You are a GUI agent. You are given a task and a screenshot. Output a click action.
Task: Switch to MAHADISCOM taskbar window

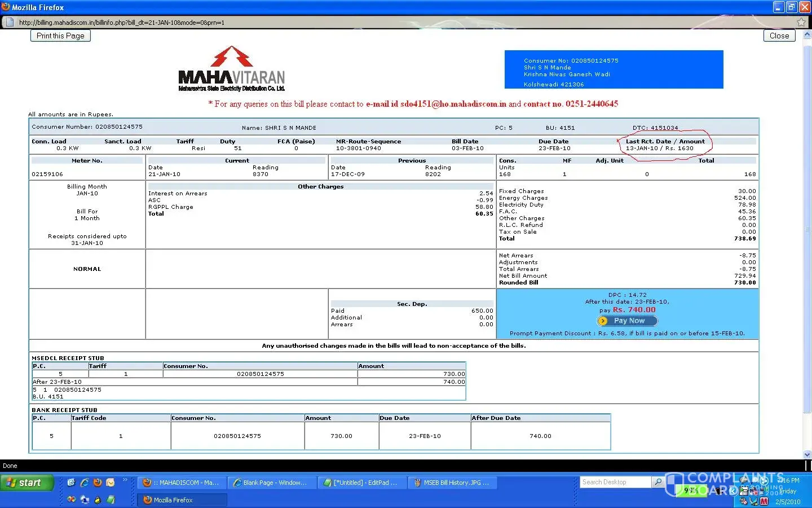(182, 483)
